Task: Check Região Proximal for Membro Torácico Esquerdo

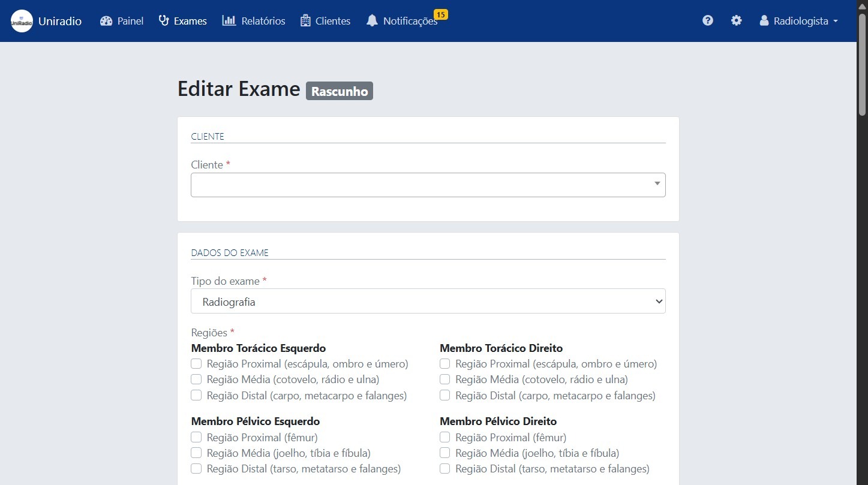Action: tap(196, 363)
